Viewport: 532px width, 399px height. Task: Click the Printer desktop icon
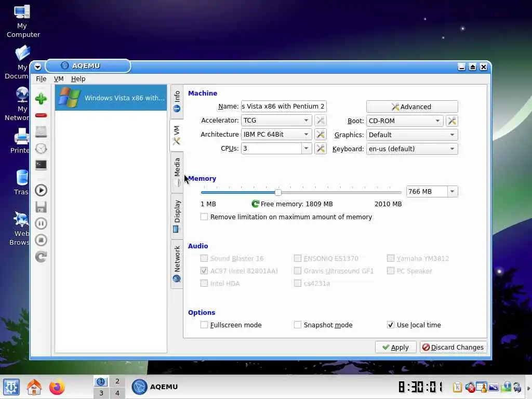[21, 141]
